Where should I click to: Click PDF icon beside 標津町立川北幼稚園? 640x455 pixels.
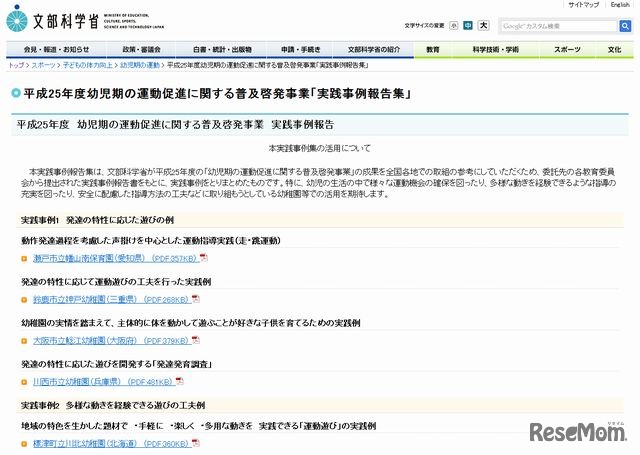tap(196, 443)
